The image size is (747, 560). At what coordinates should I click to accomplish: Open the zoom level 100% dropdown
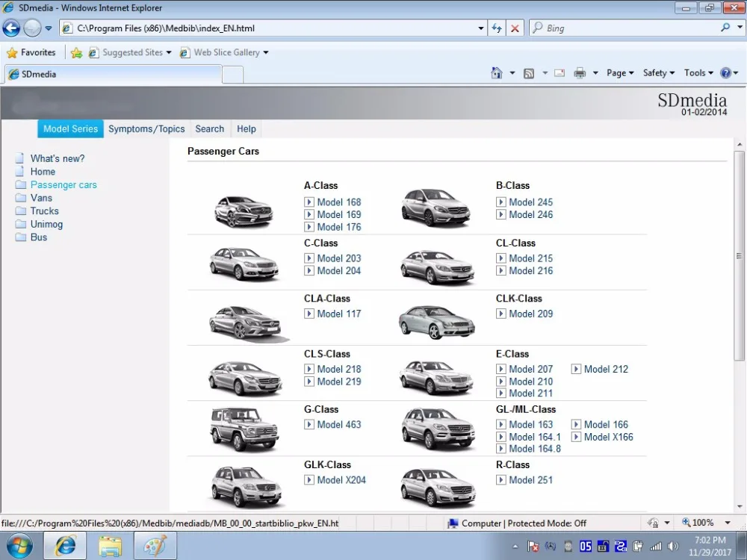coord(707,523)
